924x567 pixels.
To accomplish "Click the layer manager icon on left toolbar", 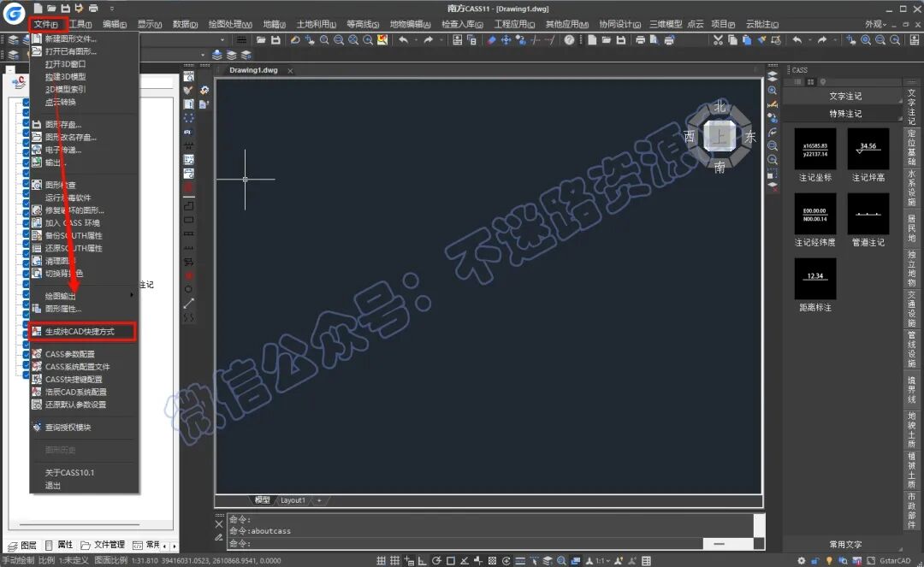I will 13,40.
